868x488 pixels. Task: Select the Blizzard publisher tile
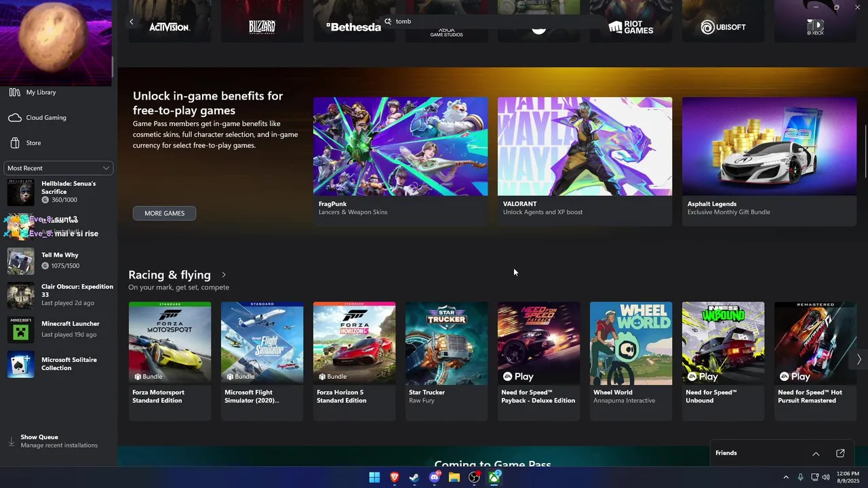point(262,21)
